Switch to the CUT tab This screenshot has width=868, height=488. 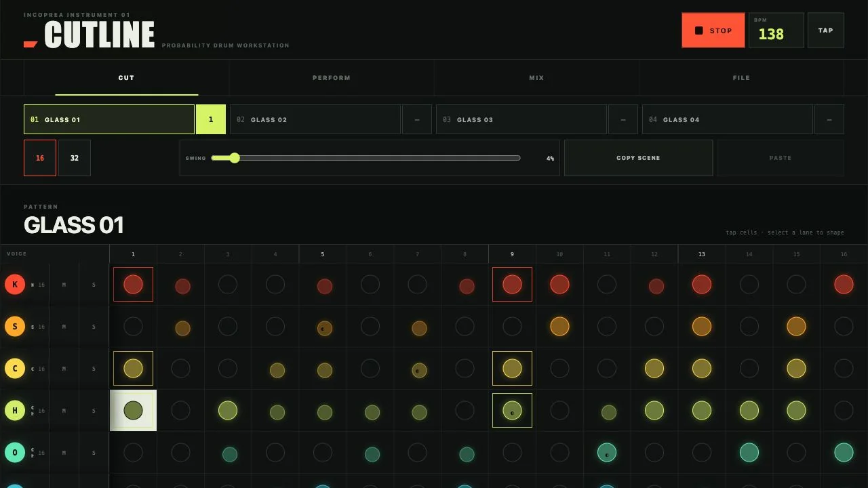[x=126, y=78]
